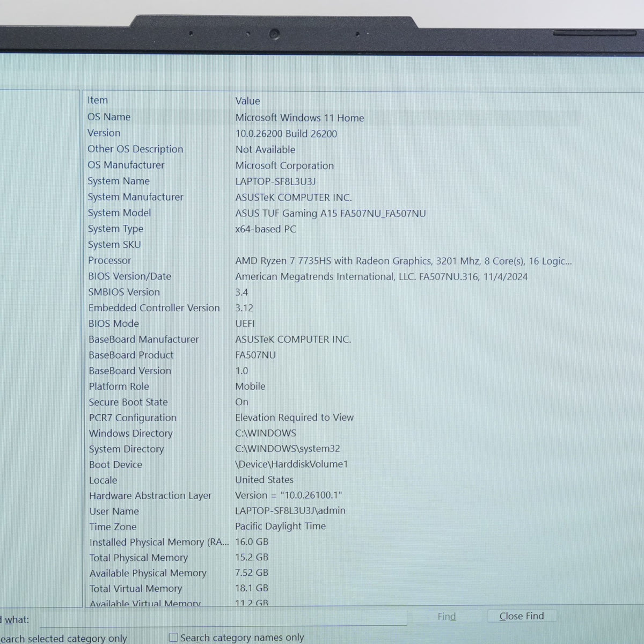Click the 10.0.26200 Build 26200 value
Image resolution: width=644 pixels, height=644 pixels.
tap(286, 134)
